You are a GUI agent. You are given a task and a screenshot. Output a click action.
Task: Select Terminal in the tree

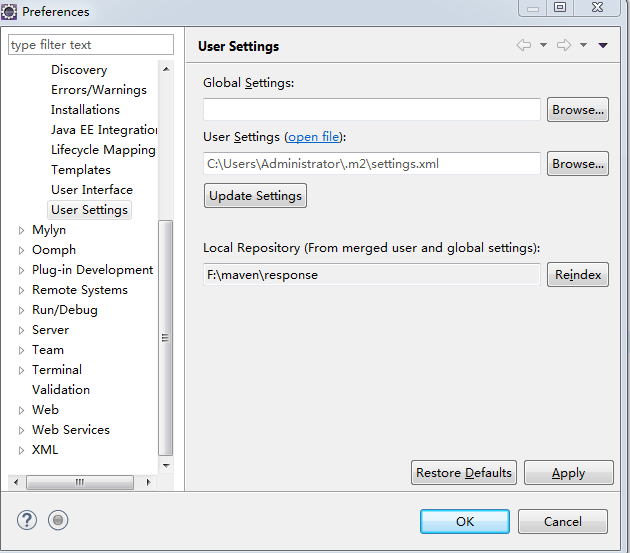57,370
